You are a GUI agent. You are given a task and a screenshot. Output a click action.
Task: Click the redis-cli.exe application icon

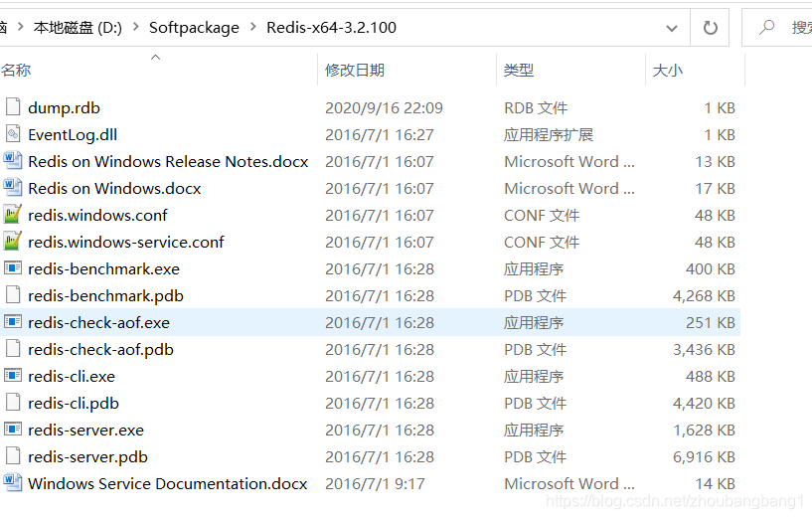point(13,376)
